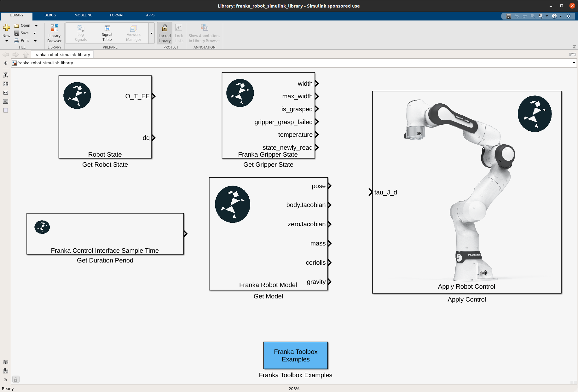Switch to the DEBUG ribbon tab

[50, 15]
